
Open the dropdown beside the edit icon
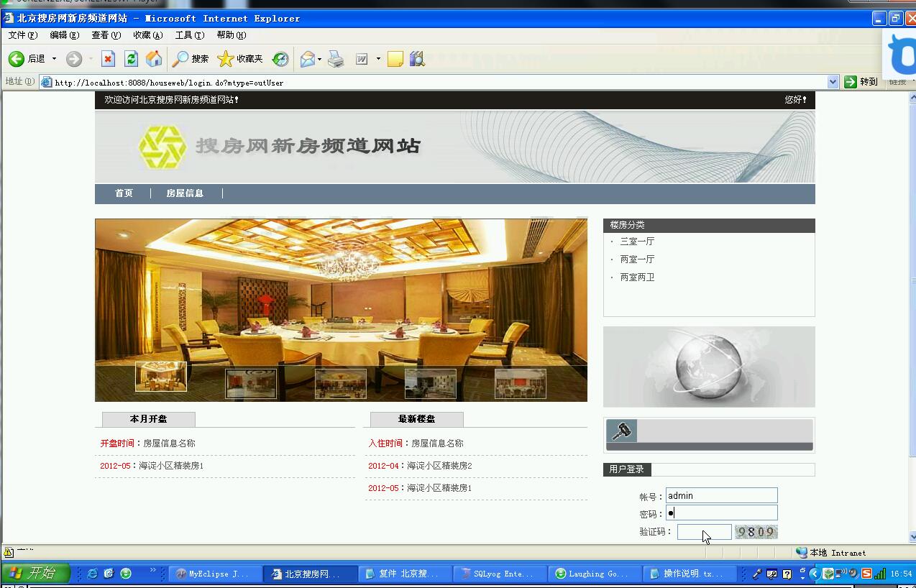[x=378, y=59]
